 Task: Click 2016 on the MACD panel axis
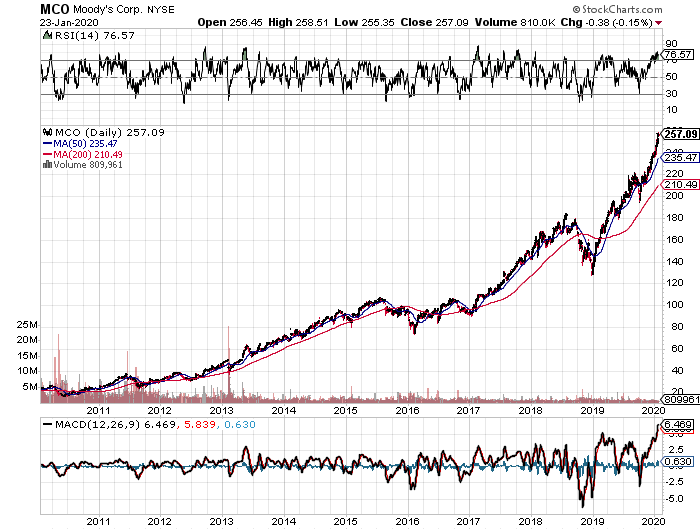(407, 521)
